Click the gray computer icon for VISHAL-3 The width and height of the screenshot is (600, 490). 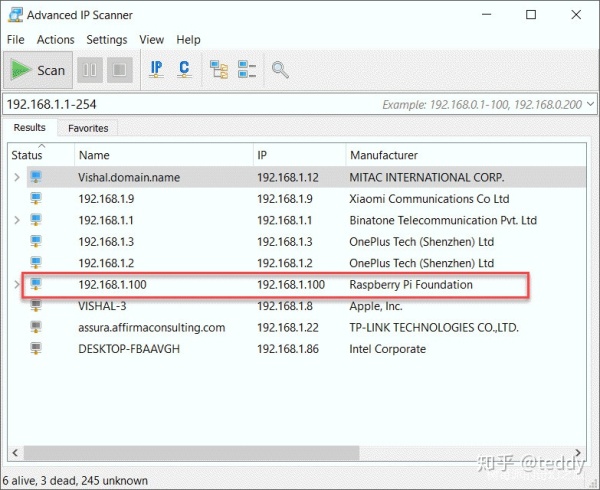[36, 306]
